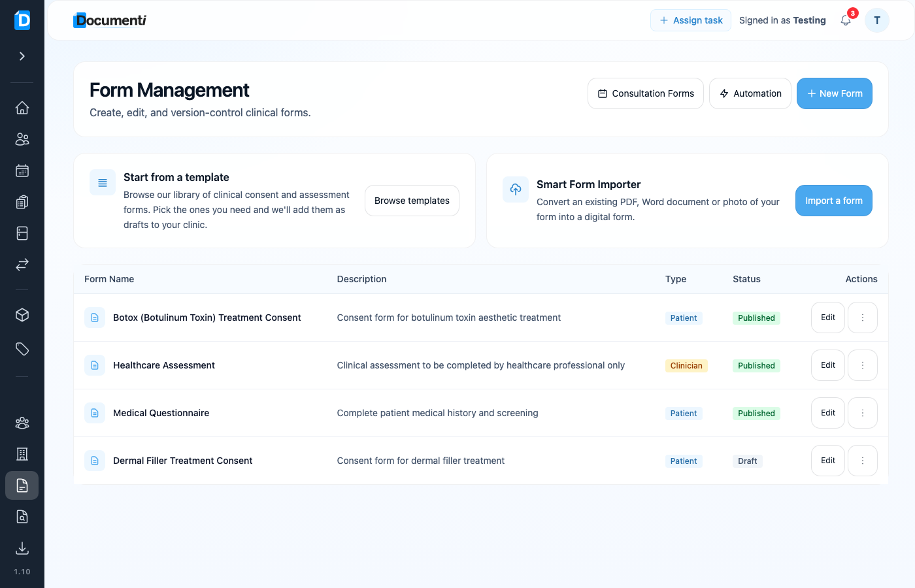Screen dimensions: 915x588
Task: Open Dermal Filler Treatment Consent form row
Action: coord(481,461)
